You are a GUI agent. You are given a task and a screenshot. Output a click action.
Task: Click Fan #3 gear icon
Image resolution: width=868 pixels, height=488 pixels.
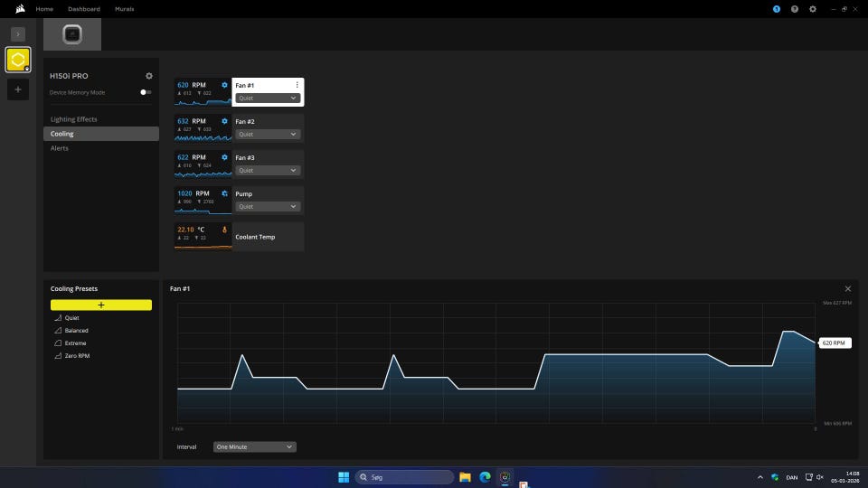[224, 157]
